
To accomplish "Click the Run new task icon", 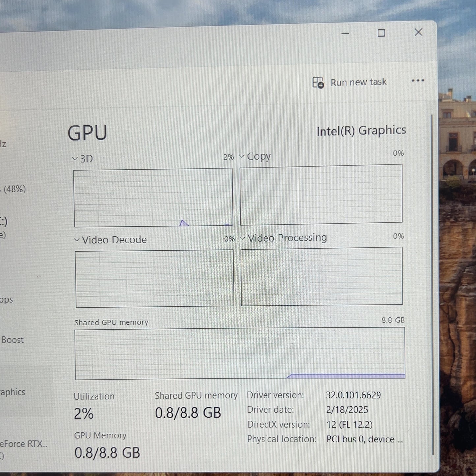I will pos(318,82).
